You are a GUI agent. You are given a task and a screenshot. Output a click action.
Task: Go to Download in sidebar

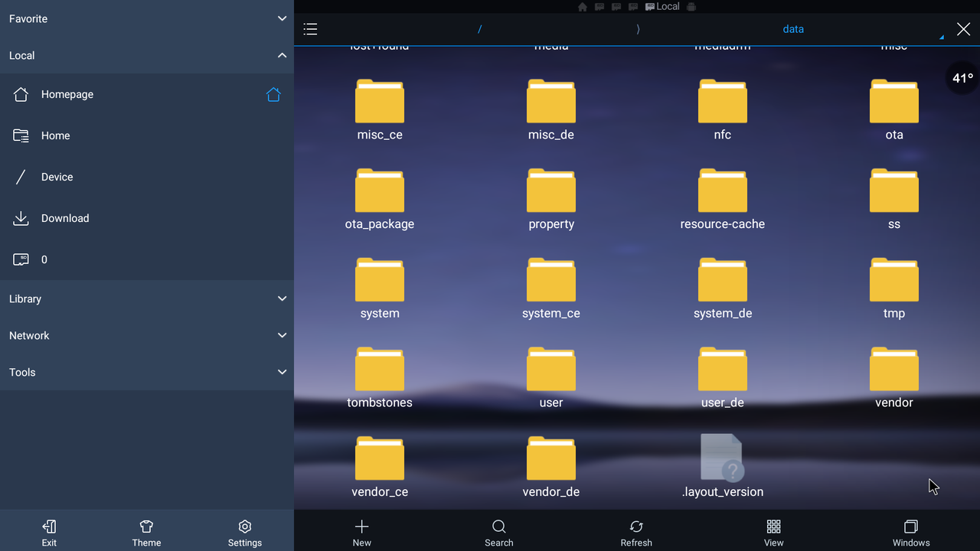[x=147, y=218]
